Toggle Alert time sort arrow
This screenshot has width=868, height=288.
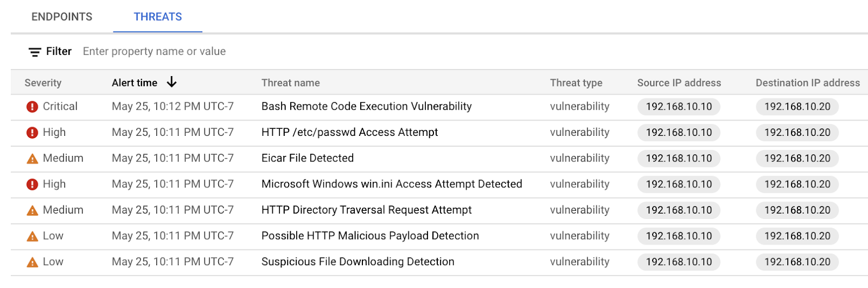(x=171, y=82)
